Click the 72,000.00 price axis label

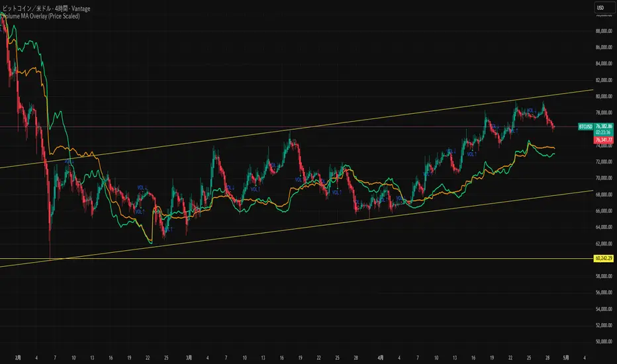point(604,161)
